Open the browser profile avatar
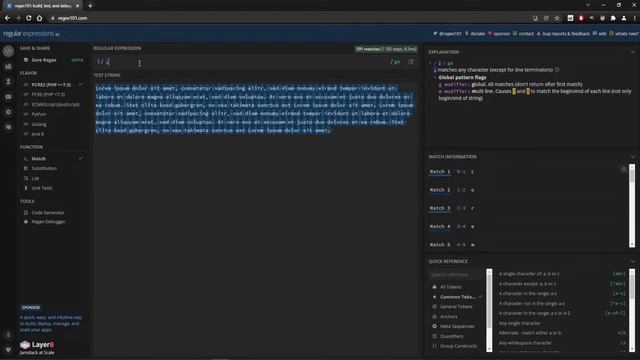The width and height of the screenshot is (640, 360). coord(624,18)
